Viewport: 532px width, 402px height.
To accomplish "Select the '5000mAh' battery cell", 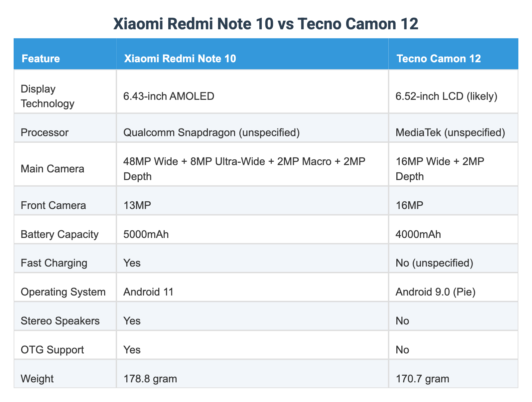I will pyautogui.click(x=146, y=235).
